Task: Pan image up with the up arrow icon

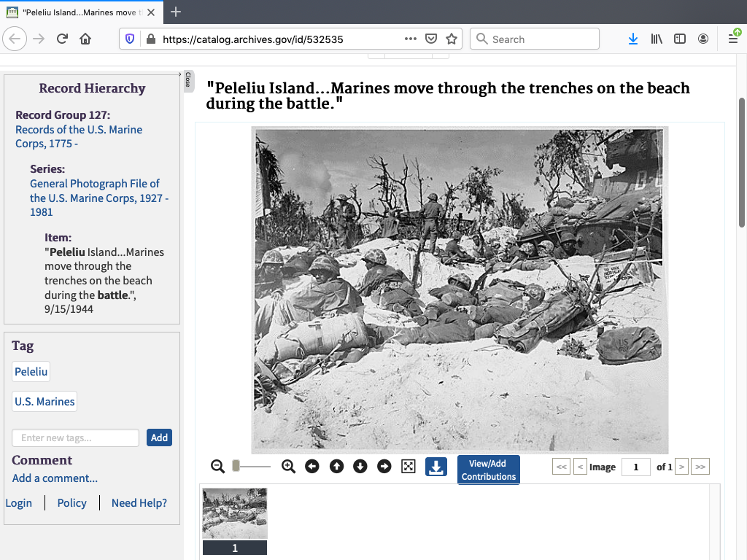Action: (336, 467)
